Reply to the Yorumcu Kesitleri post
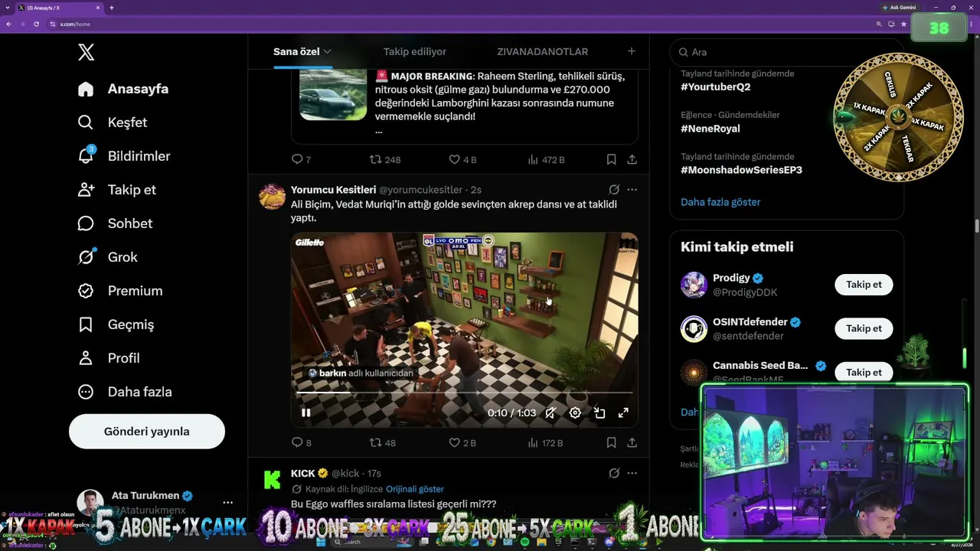This screenshot has height=551, width=980. [302, 442]
